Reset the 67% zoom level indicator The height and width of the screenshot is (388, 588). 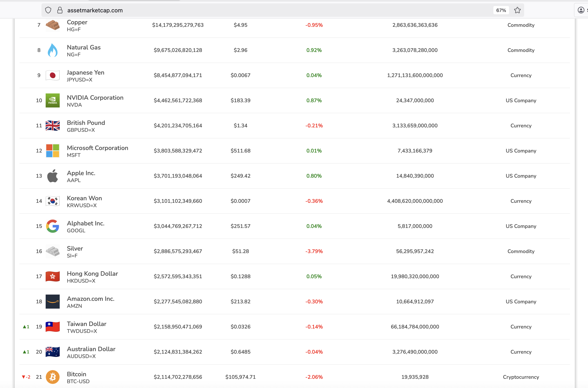coord(501,10)
